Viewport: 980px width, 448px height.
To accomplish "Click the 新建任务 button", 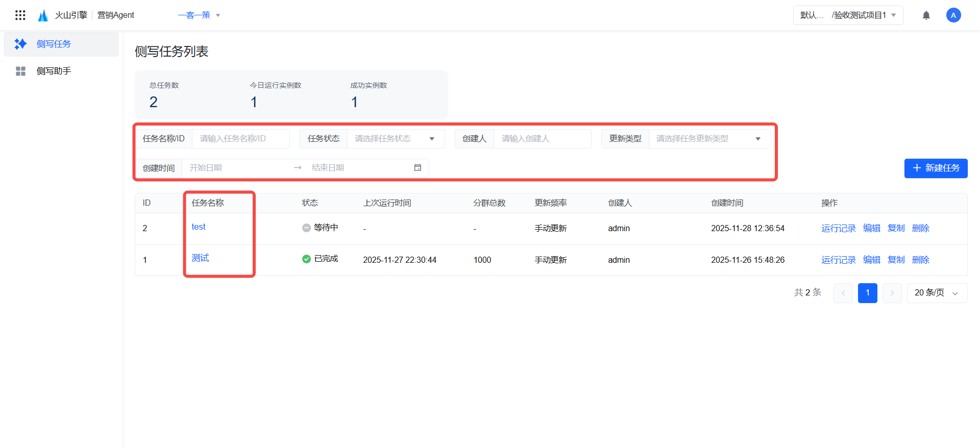I will pos(936,168).
